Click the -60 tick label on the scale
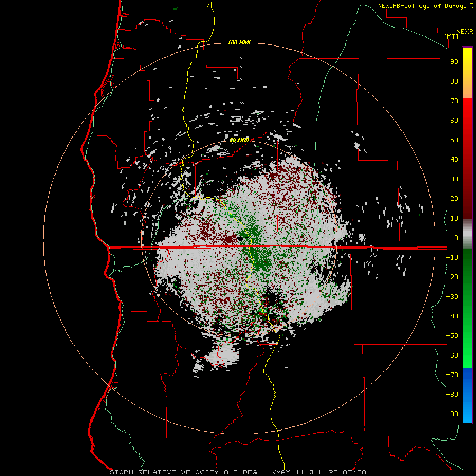Screen dimensions: 476x476 point(452,355)
